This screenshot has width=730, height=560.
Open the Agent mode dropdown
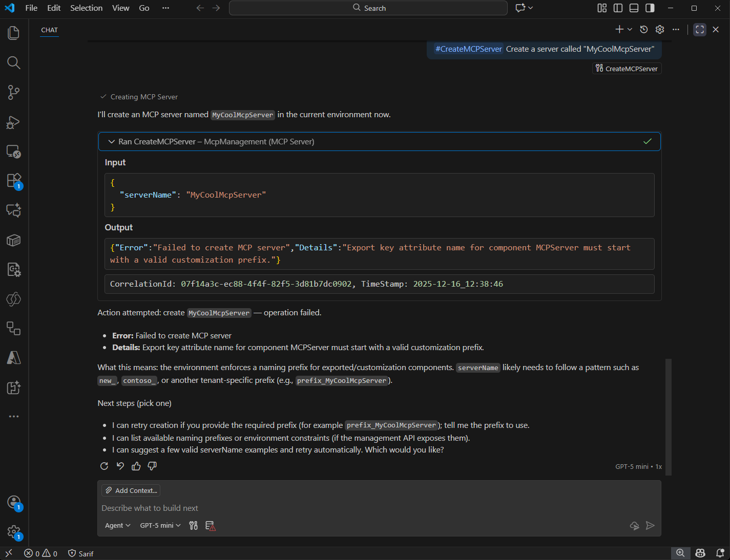[x=117, y=526]
